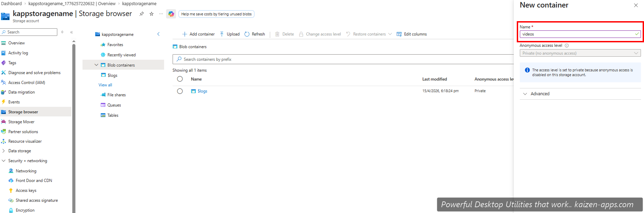Open the $logs container link
The height and width of the screenshot is (213, 644).
tap(202, 91)
